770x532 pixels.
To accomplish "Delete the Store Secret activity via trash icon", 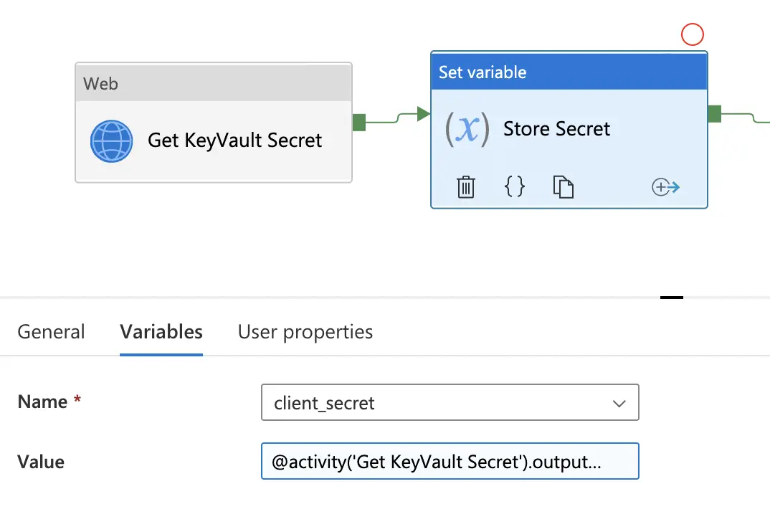I will [466, 187].
